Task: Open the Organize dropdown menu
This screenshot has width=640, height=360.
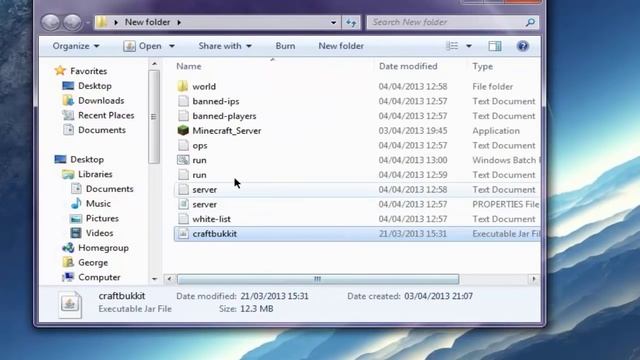Action: tap(76, 46)
